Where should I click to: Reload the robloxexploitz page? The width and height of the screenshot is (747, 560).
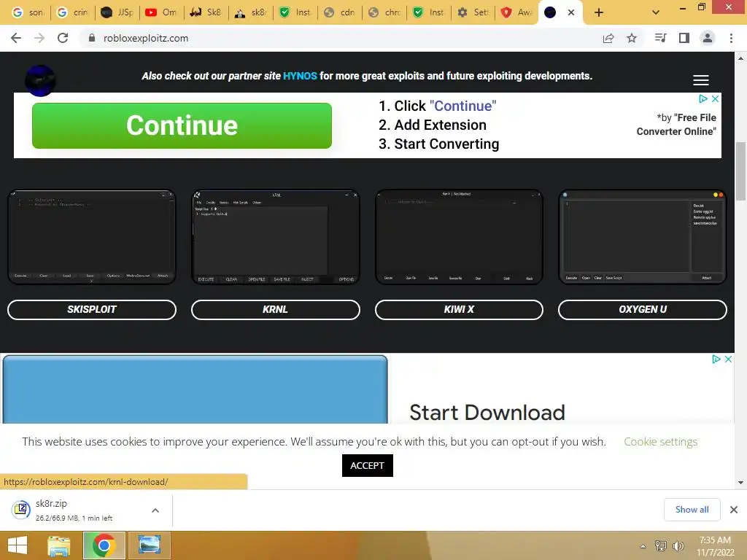click(x=63, y=38)
